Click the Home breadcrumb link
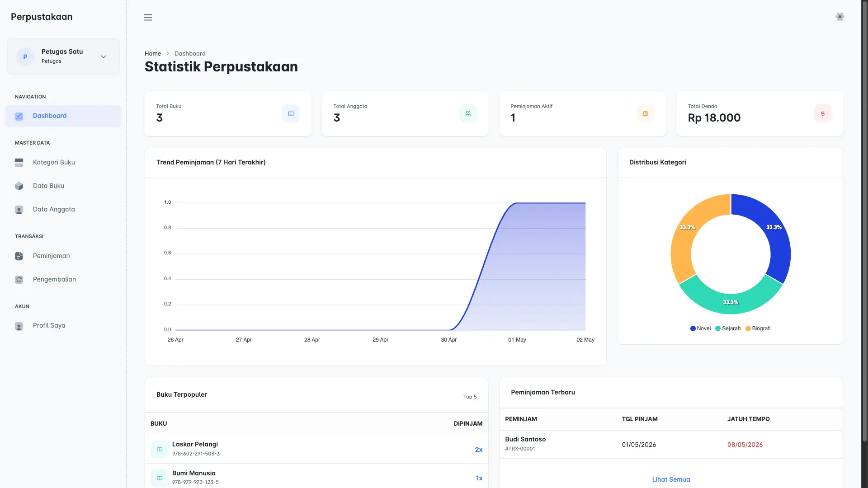Viewport: 868px width, 488px height. (x=153, y=53)
